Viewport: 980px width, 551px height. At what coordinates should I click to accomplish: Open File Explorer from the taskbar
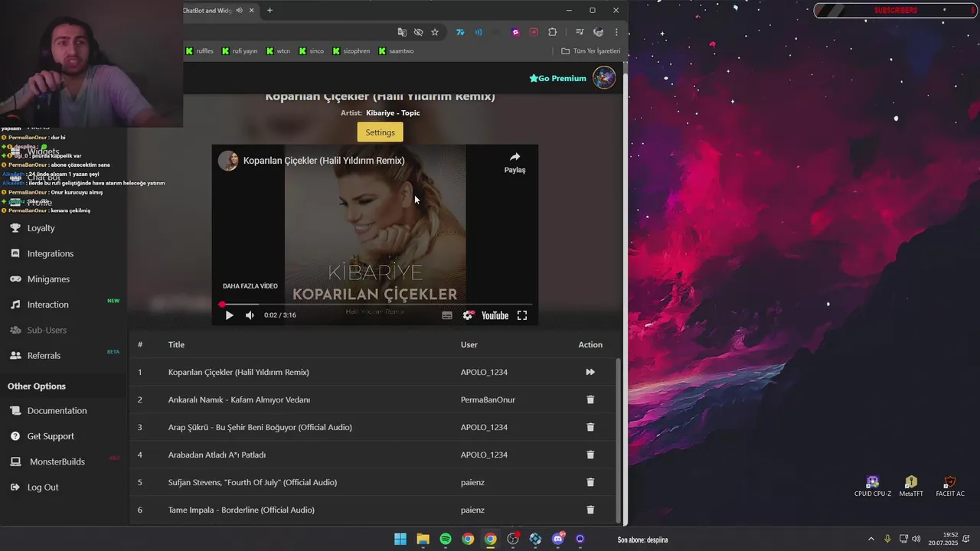pos(423,540)
